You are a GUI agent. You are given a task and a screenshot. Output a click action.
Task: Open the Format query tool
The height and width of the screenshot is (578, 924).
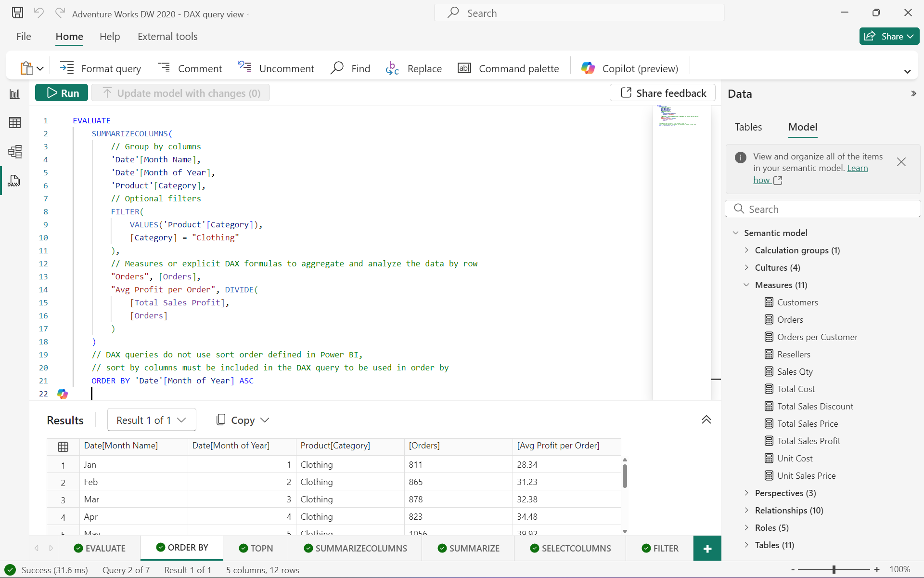[101, 68]
